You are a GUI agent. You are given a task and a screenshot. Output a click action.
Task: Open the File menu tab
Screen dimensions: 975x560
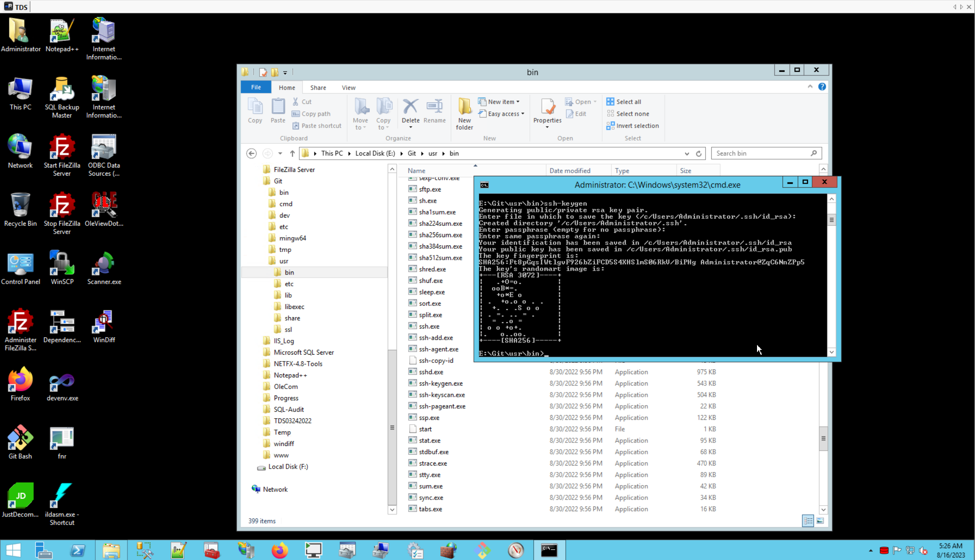(256, 87)
